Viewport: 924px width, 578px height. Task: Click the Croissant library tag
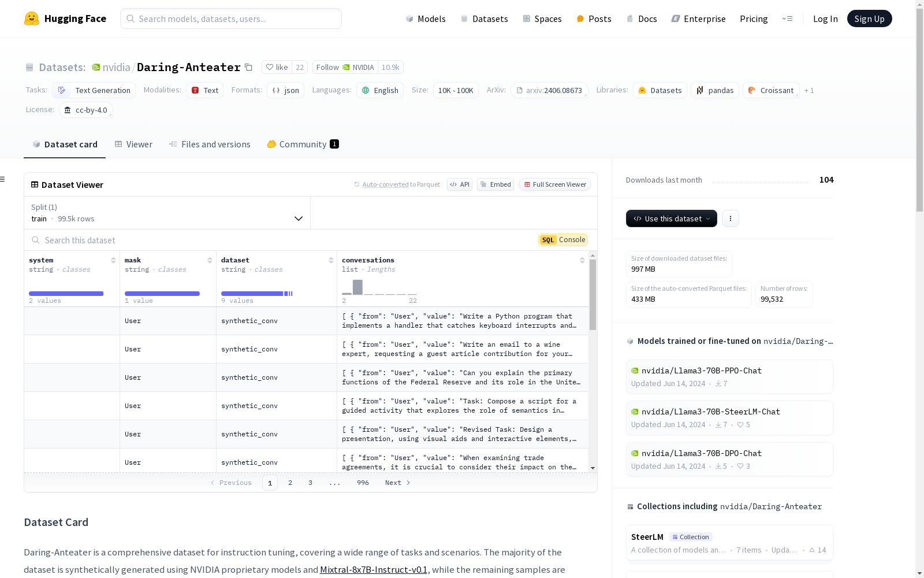771,90
